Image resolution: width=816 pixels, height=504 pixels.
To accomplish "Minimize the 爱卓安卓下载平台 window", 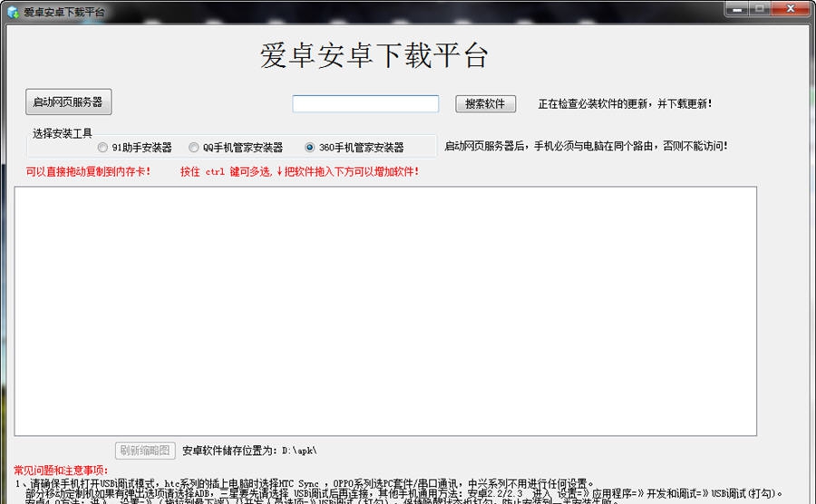I will (737, 9).
